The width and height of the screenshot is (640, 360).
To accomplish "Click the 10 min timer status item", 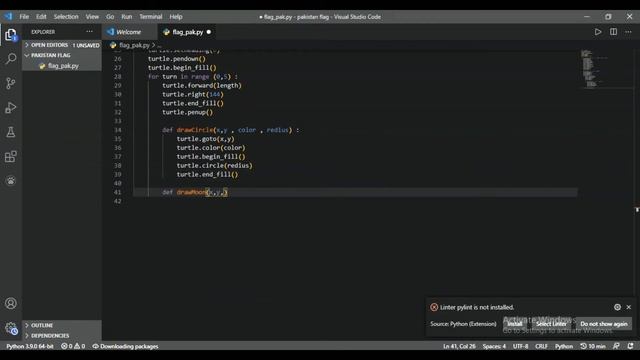I will click(593, 346).
